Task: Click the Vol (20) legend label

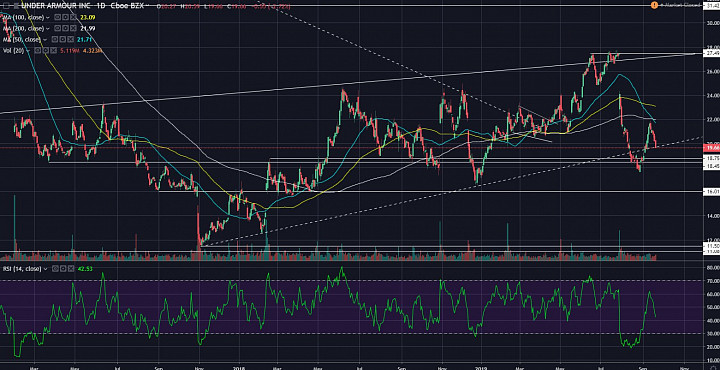Action: [x=14, y=50]
